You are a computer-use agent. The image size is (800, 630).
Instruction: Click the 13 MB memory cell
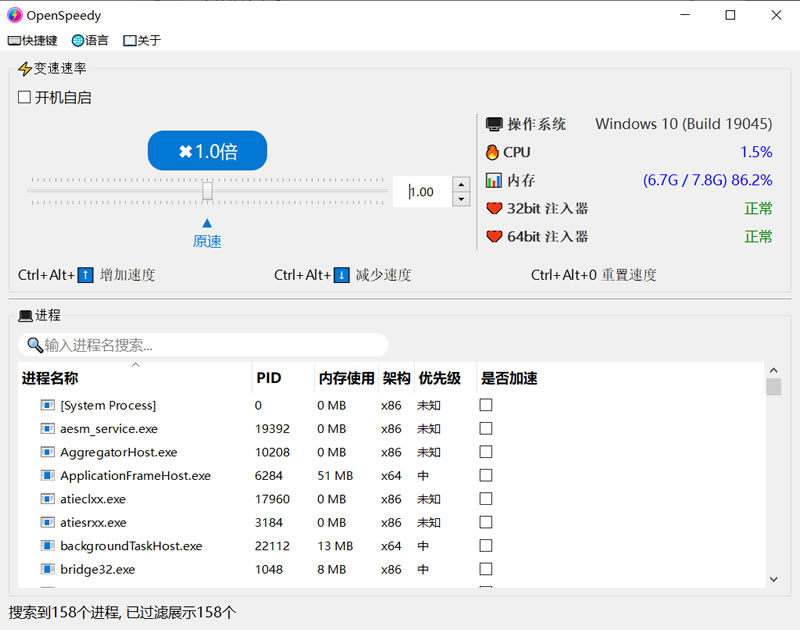(x=335, y=546)
